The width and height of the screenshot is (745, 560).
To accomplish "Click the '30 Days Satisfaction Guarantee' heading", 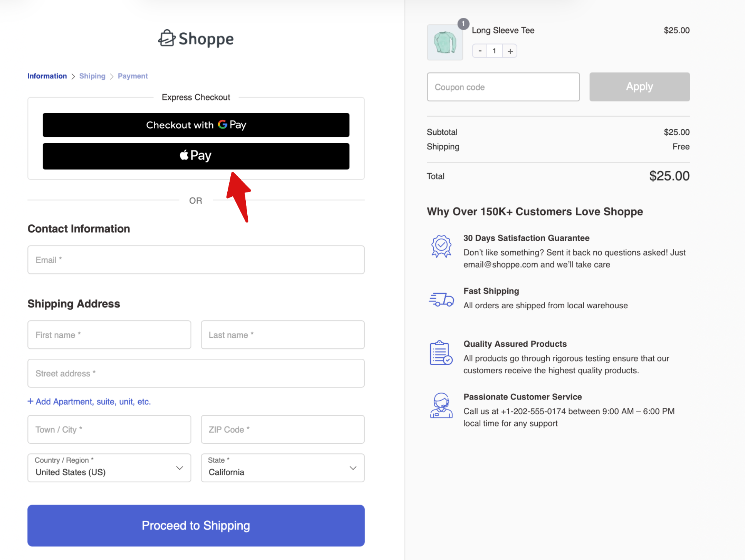I will point(526,238).
